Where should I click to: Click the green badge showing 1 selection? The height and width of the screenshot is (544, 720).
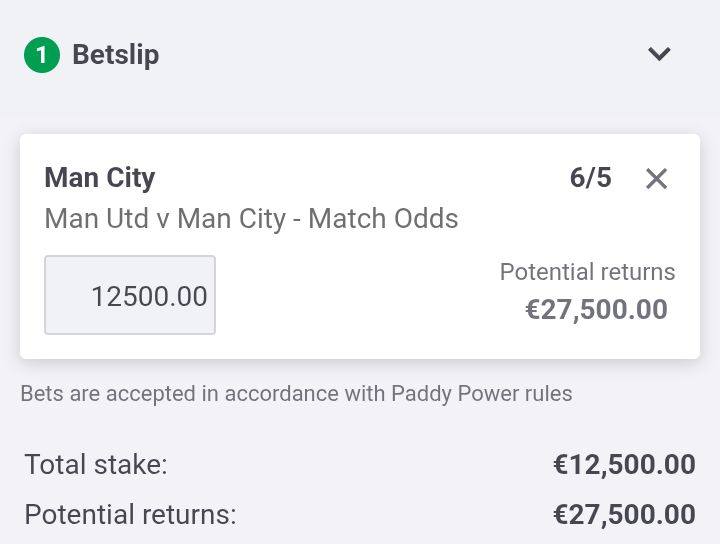point(42,55)
